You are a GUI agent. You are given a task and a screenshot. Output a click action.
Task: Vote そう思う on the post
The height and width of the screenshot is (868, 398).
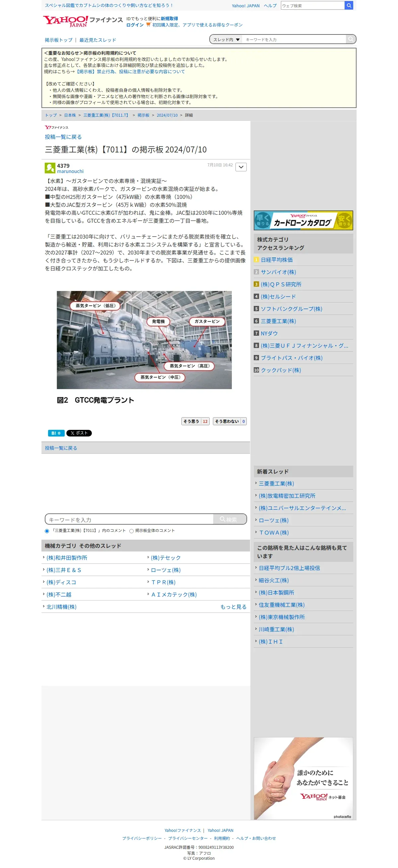click(196, 421)
